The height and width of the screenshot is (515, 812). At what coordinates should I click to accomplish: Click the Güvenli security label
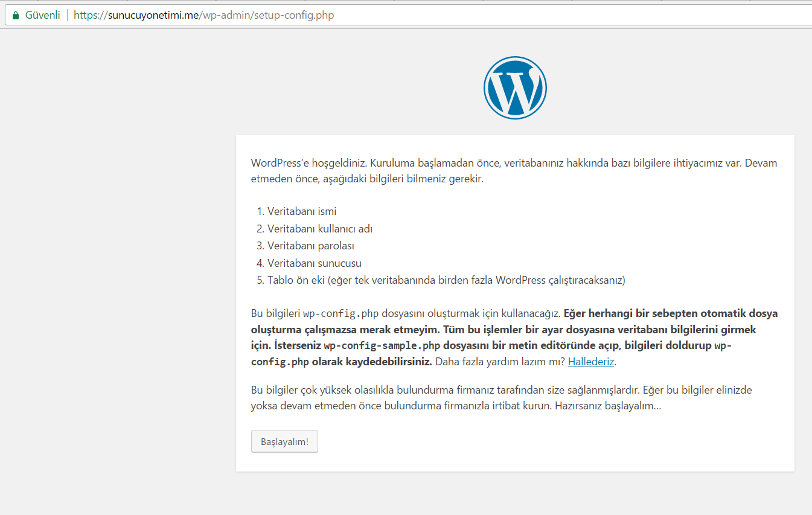(43, 15)
